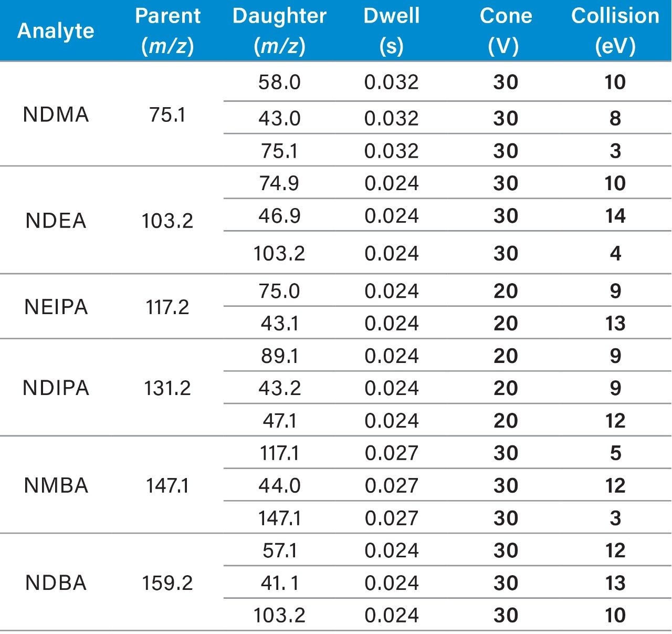Select the Collision (eV) column header
The image size is (672, 634).
615,31
